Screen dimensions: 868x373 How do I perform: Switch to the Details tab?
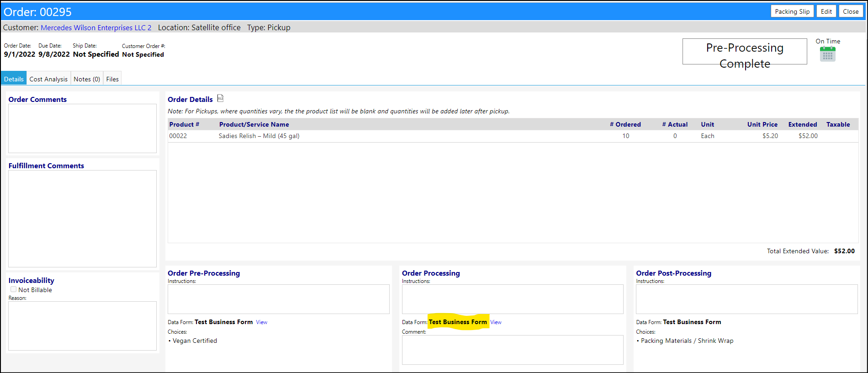[x=14, y=79]
